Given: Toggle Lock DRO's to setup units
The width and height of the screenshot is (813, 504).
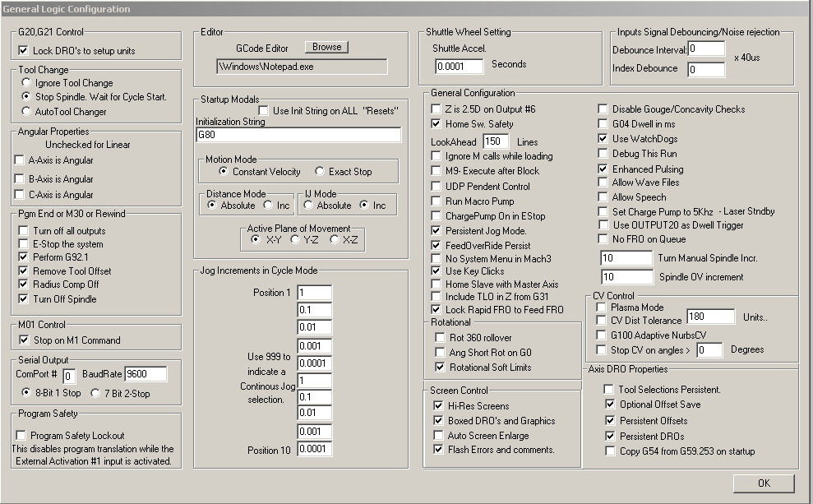Looking at the screenshot, I should pos(23,51).
